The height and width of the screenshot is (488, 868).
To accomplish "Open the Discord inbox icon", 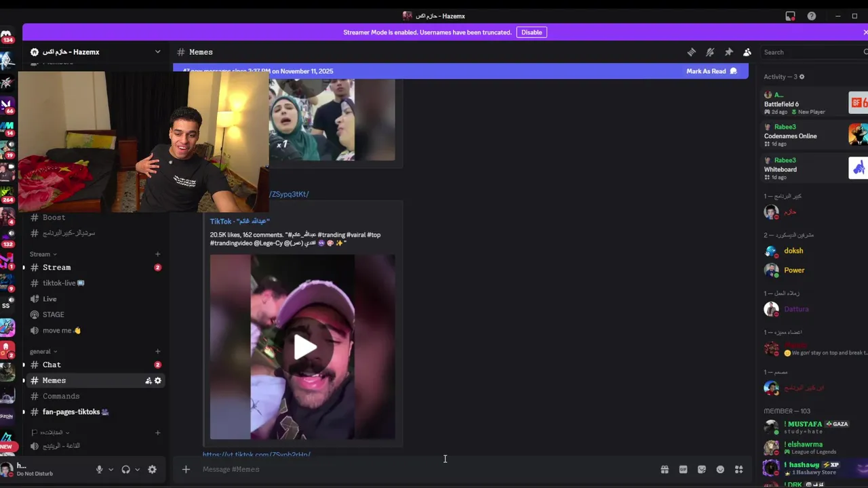I will click(x=790, y=16).
